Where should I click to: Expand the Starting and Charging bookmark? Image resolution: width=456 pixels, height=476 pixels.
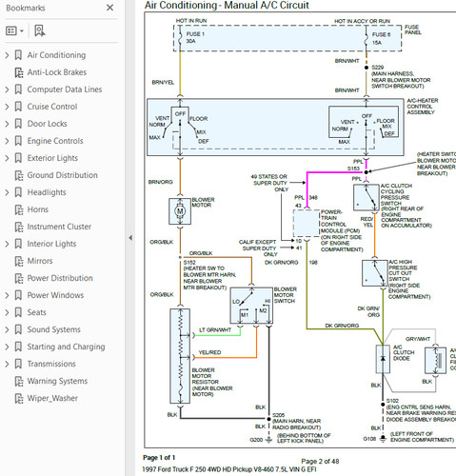click(x=7, y=347)
